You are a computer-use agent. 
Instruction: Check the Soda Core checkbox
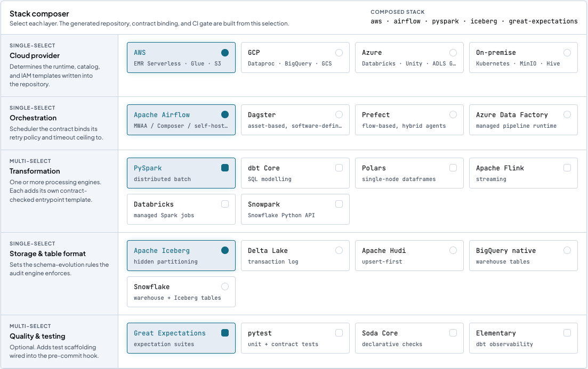[453, 333]
